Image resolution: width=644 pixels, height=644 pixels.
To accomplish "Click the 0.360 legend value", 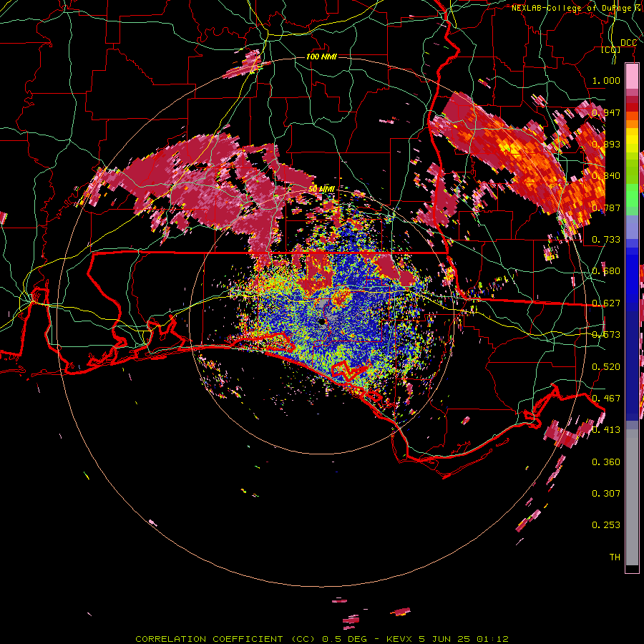I will [606, 462].
